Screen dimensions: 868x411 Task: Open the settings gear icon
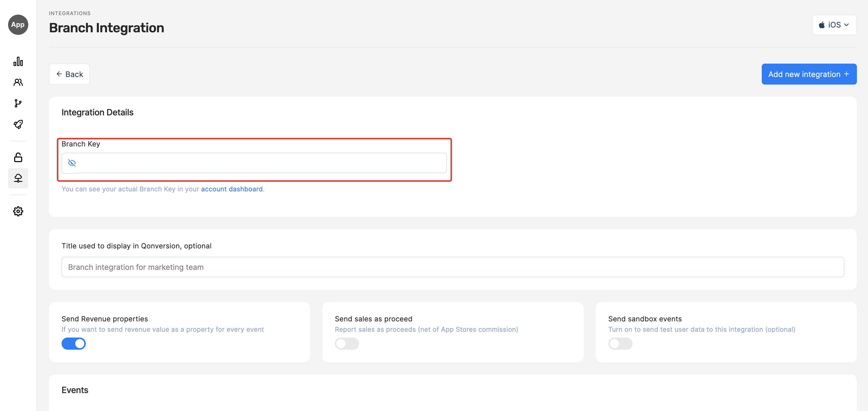18,211
